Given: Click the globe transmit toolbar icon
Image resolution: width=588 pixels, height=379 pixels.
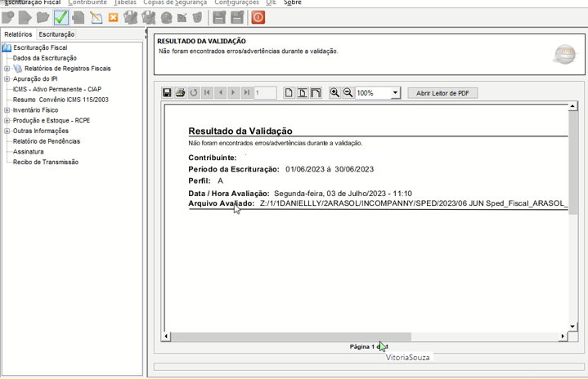Looking at the screenshot, I should click(166, 18).
